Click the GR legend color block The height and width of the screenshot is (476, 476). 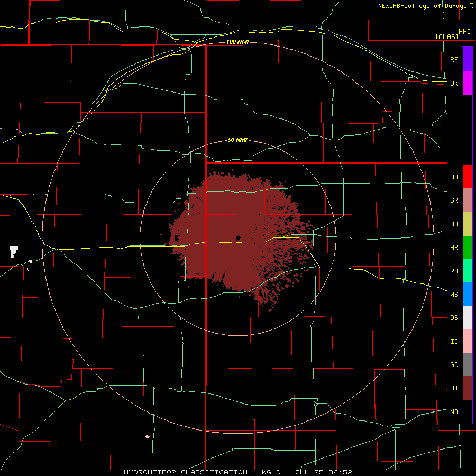[x=467, y=200]
